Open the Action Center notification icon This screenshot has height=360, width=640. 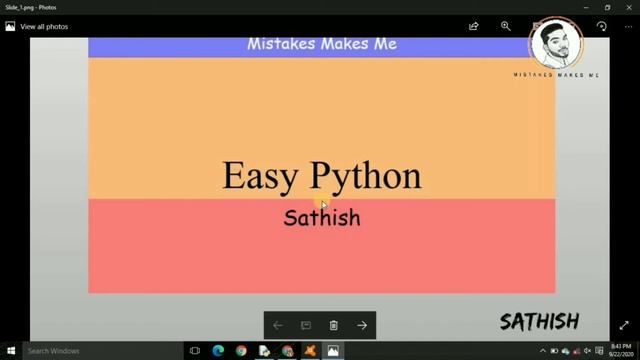599,351
